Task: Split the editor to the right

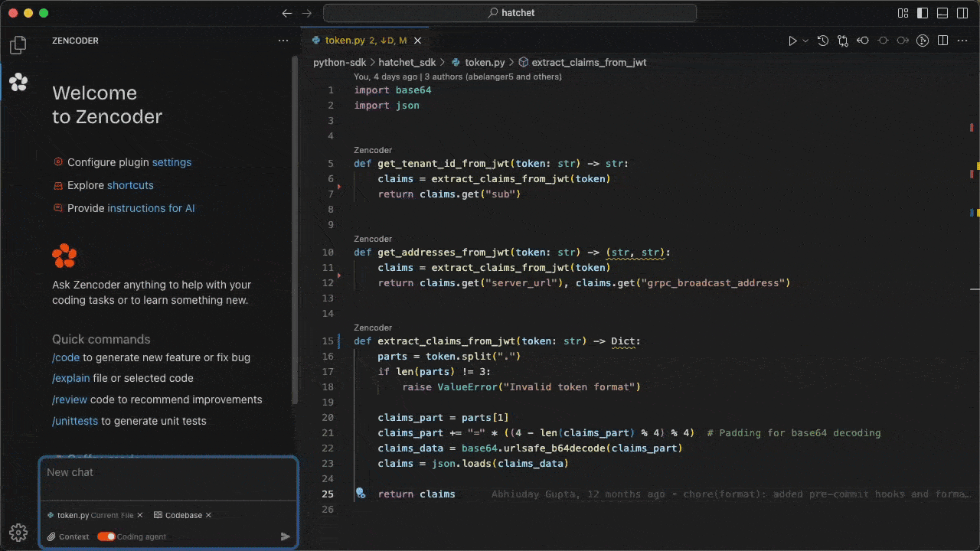Action: pos(942,41)
